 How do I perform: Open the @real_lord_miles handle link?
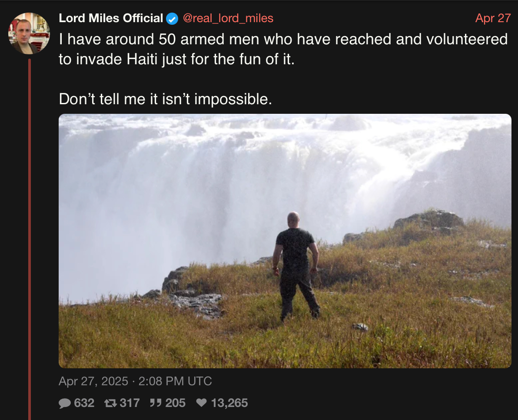pos(228,18)
